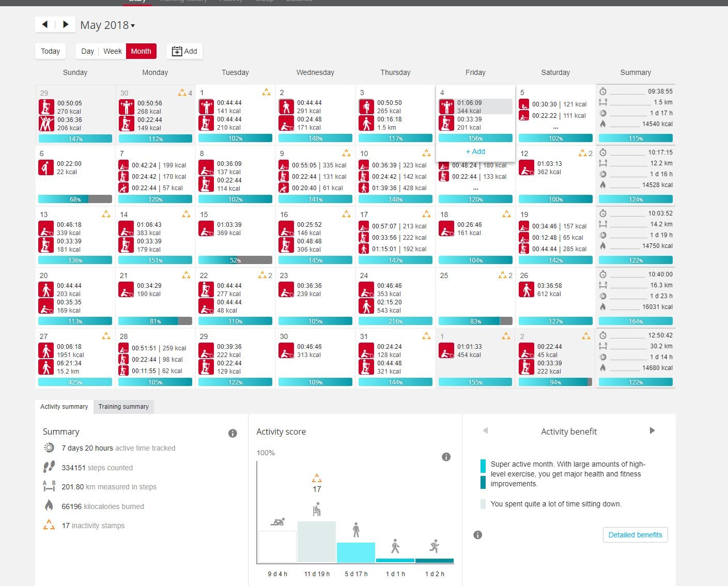Show next Activity benefit with right arrow
The width and height of the screenshot is (728, 586).
[x=652, y=430]
